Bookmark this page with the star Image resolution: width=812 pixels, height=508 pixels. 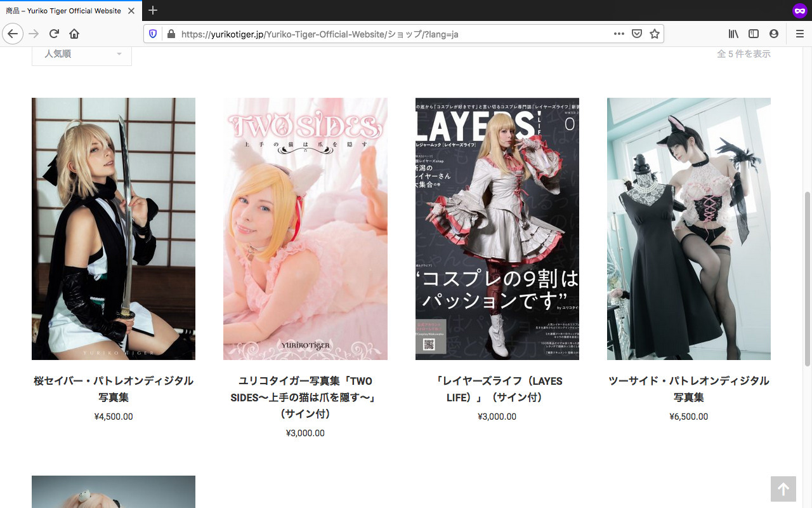655,34
